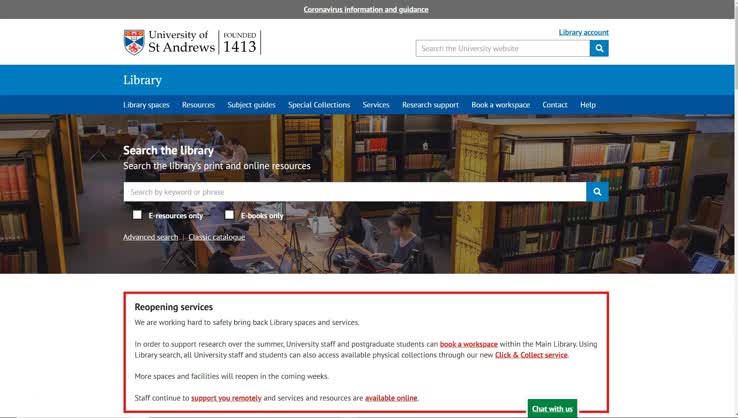The image size is (738, 418).
Task: Click the Search the library heading
Action: pyautogui.click(x=168, y=150)
